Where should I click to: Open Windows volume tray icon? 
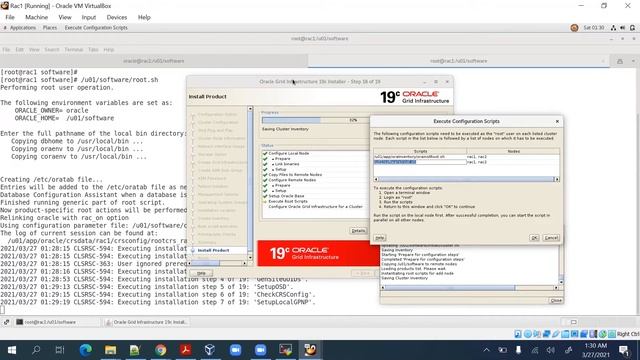(x=551, y=350)
